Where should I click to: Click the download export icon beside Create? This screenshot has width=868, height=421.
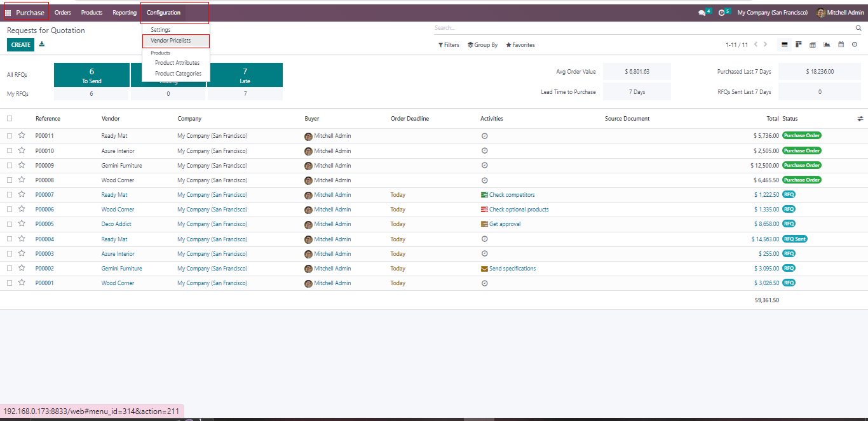(42, 44)
